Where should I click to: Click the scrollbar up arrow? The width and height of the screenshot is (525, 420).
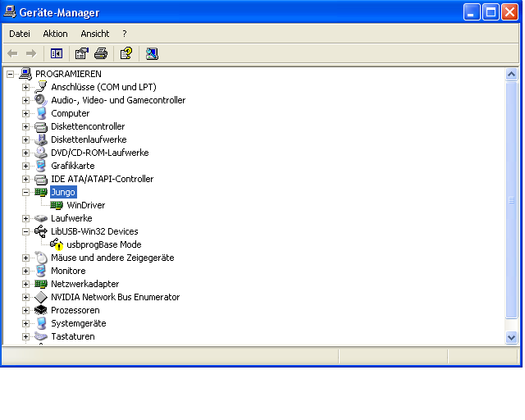(511, 75)
